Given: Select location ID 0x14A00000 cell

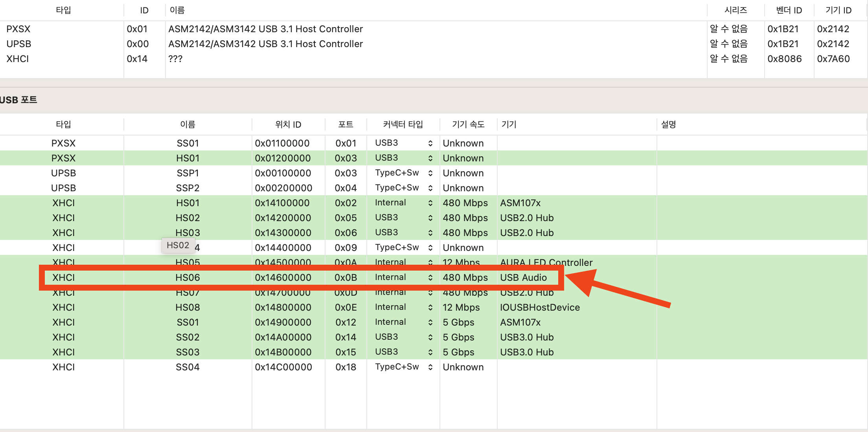Looking at the screenshot, I should 283,337.
